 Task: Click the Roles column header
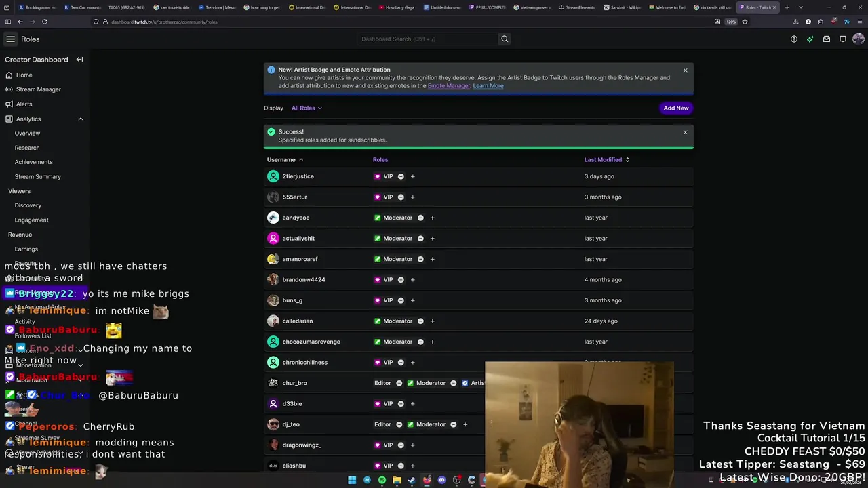pos(380,160)
